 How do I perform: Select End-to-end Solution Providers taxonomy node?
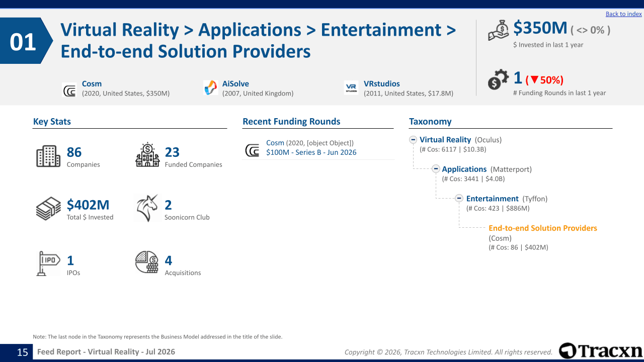[x=543, y=228]
